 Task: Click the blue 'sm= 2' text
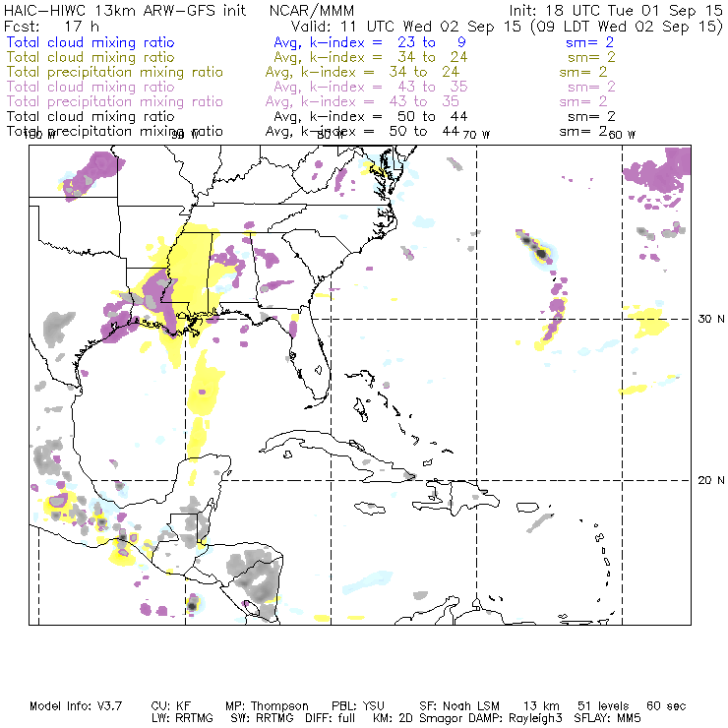589,42
